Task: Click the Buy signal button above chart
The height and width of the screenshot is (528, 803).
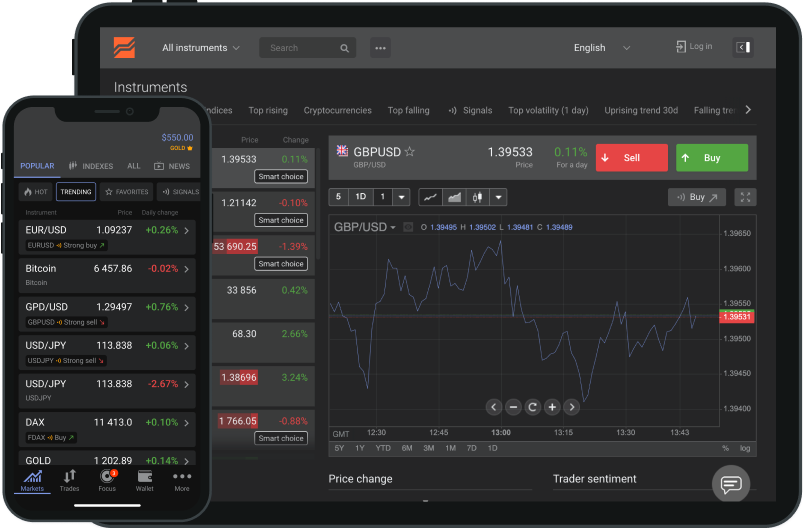Action: pos(696,197)
